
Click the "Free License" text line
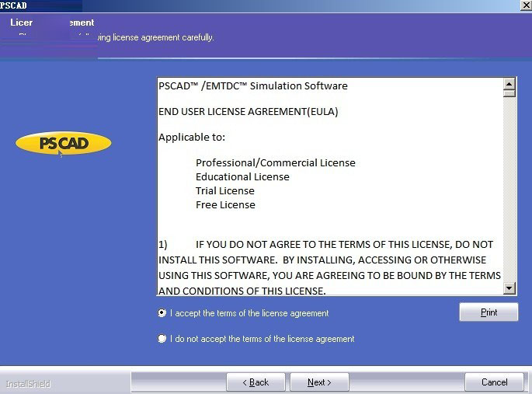225,204
